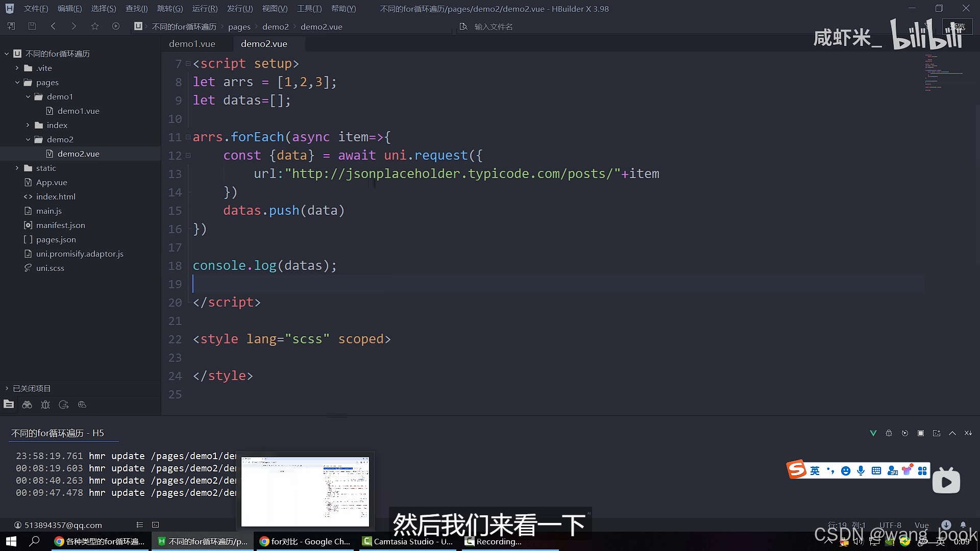
Task: Click the sync/refresh sidebar icon
Action: pyautogui.click(x=64, y=405)
